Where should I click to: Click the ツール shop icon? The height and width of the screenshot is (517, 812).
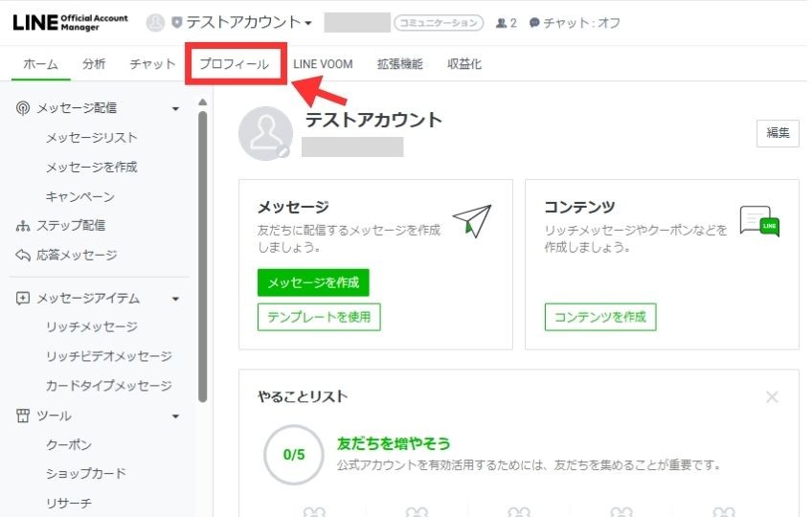(x=23, y=416)
